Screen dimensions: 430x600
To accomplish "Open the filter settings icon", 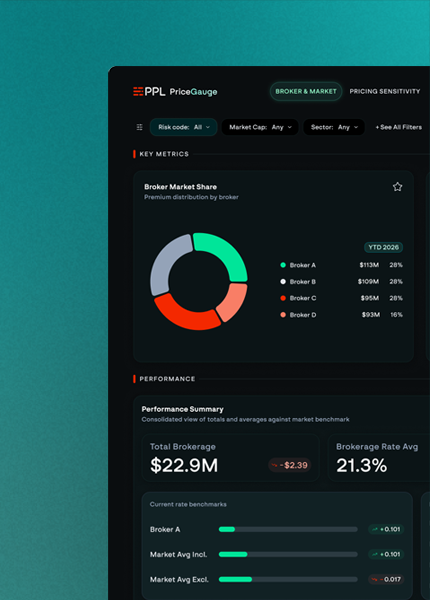I will [140, 127].
